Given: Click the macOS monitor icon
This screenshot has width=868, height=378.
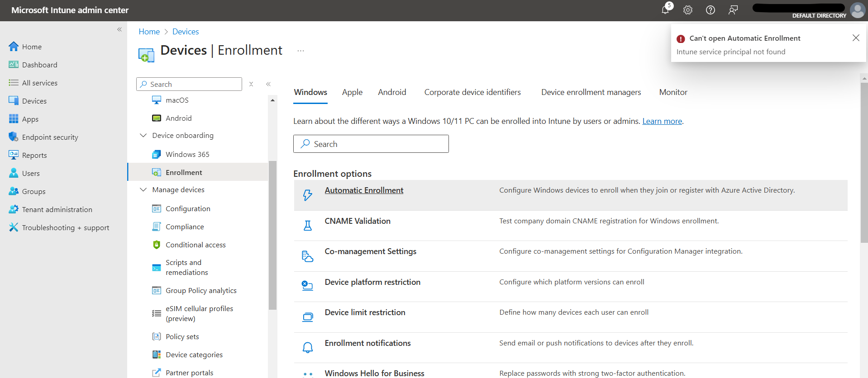Looking at the screenshot, I should (157, 100).
